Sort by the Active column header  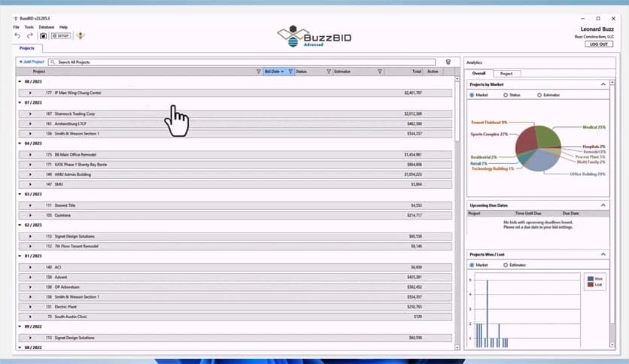click(433, 71)
